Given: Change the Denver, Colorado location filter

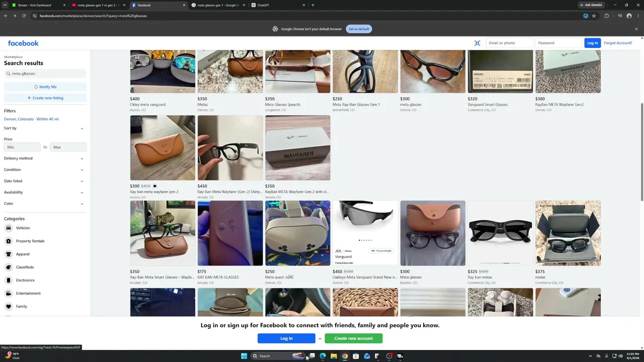Looking at the screenshot, I should (x=31, y=119).
